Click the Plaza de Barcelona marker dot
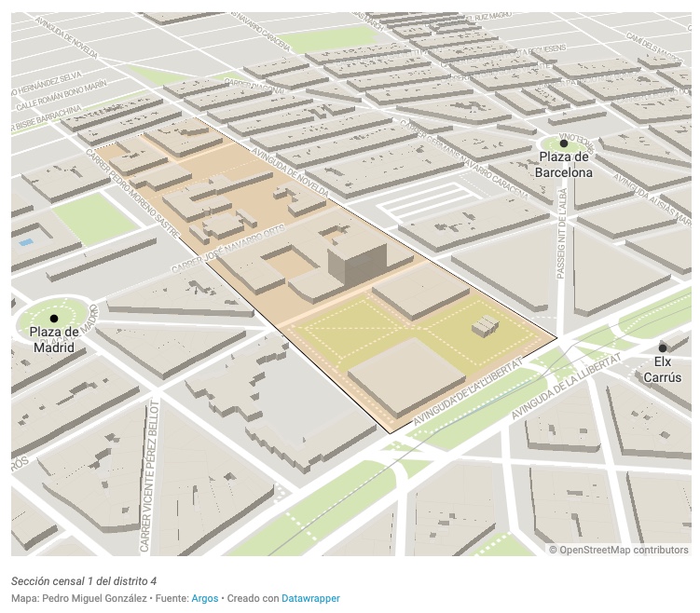Viewport: 700px width, 613px height. point(564,143)
